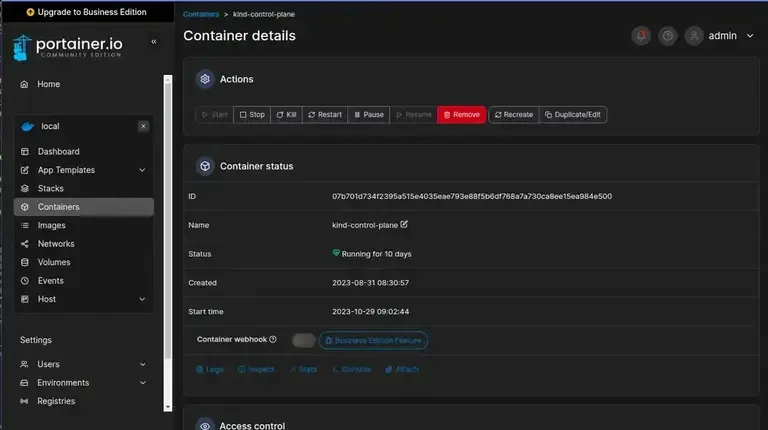The image size is (768, 430).
Task: Click the Business Edition Feature badge
Action: [373, 340]
